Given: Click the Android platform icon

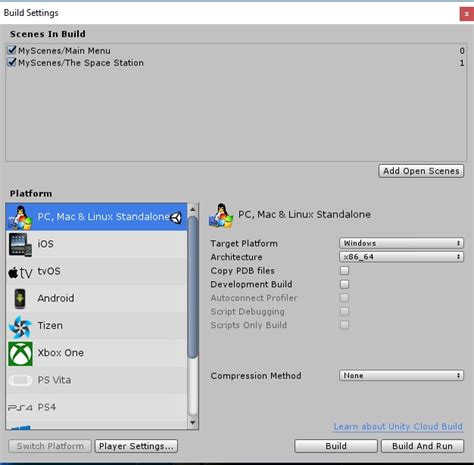Looking at the screenshot, I should point(20,299).
